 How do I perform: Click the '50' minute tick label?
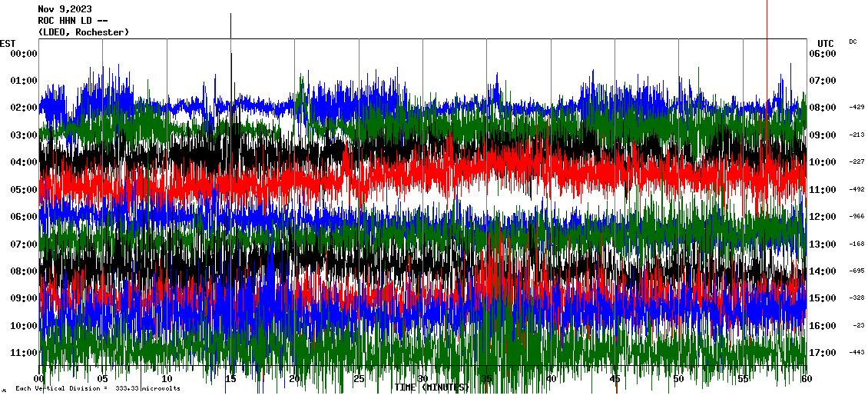(x=679, y=379)
